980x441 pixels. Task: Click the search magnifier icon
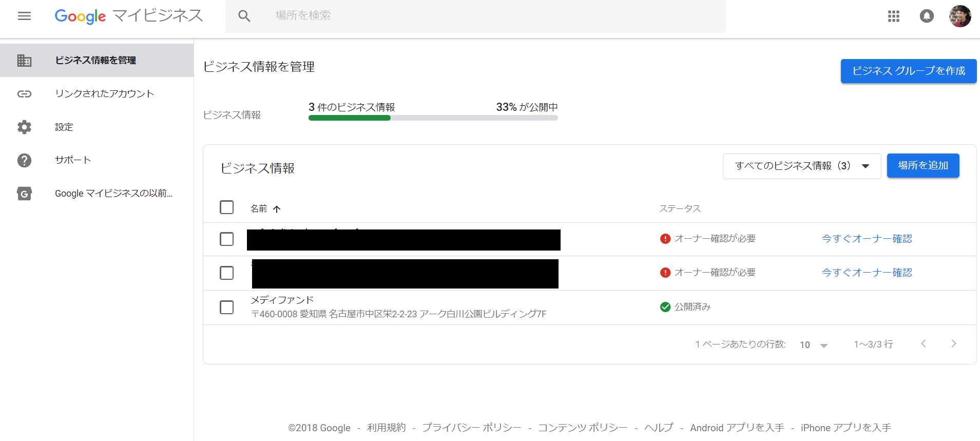click(x=244, y=16)
